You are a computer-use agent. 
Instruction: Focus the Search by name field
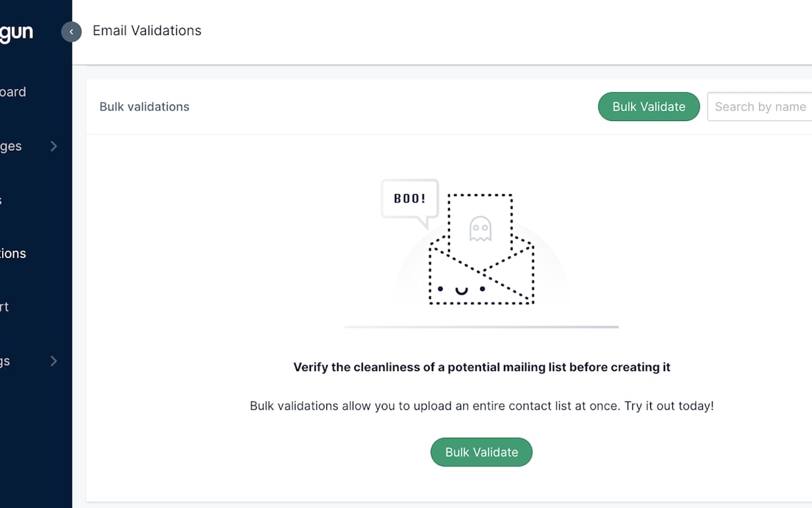[760, 106]
